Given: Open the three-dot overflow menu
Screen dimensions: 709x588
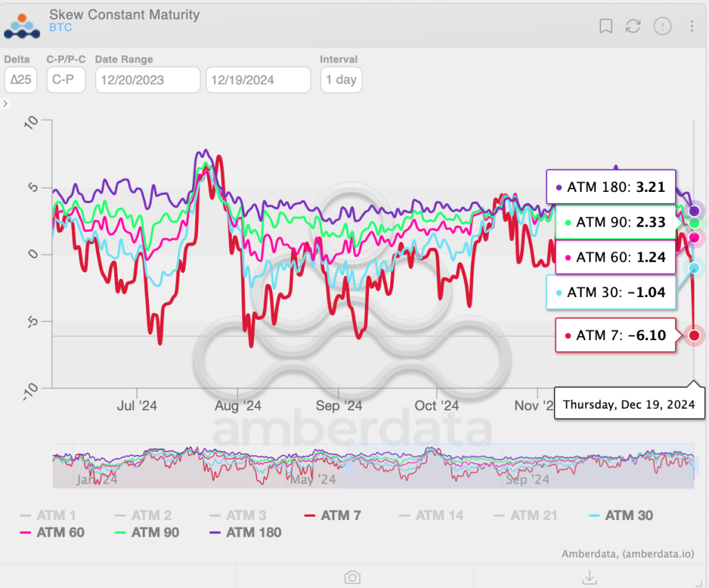Looking at the screenshot, I should point(691,26).
